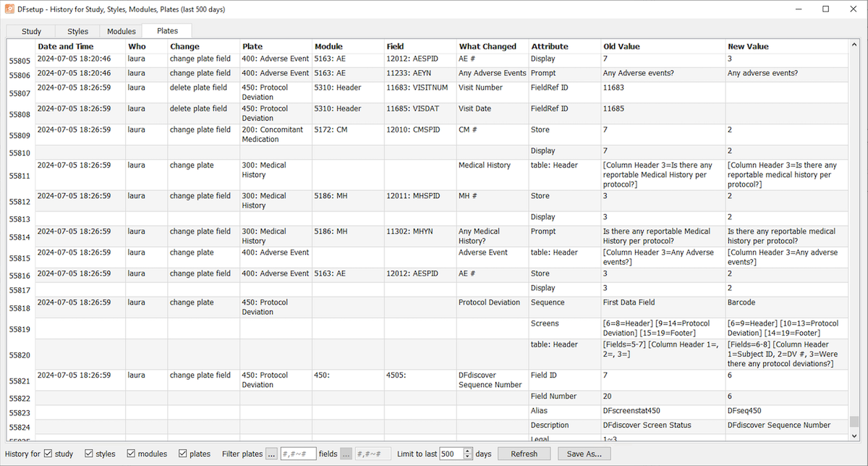Image resolution: width=868 pixels, height=466 pixels.
Task: Click the Module column header
Action: (348, 46)
